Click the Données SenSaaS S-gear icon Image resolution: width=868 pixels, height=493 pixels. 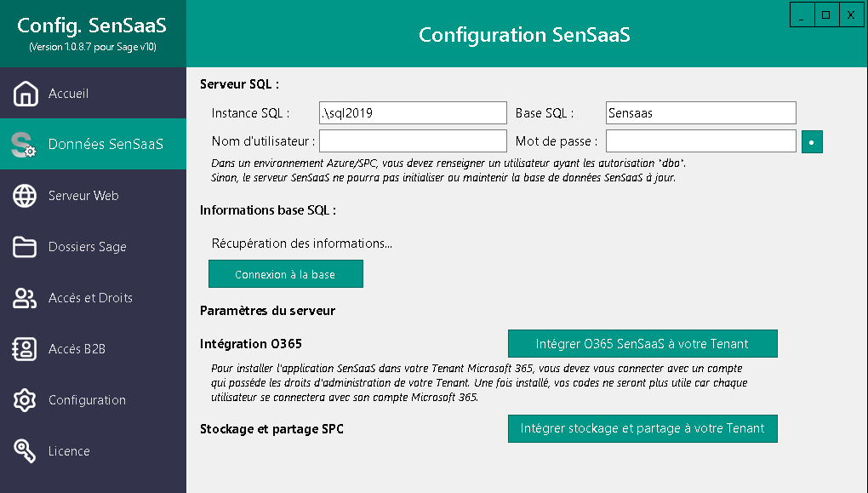[x=25, y=144]
